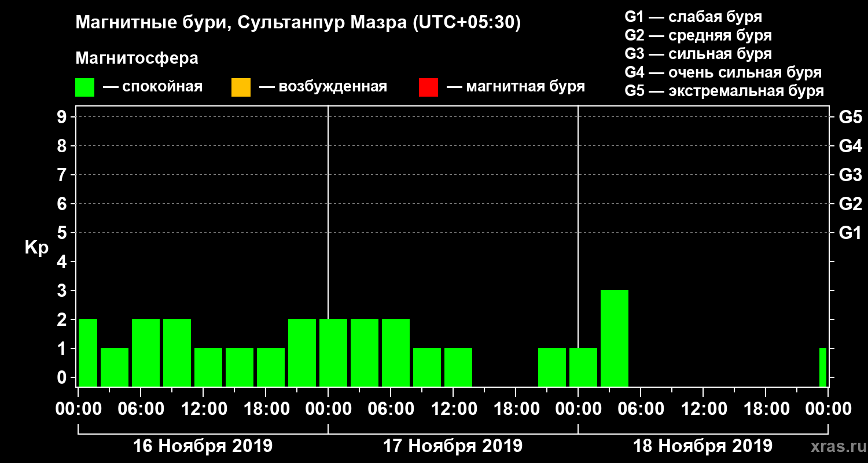868x463 pixels.
Task: Click the '12:00' time label of 16 November
Action: click(x=203, y=409)
